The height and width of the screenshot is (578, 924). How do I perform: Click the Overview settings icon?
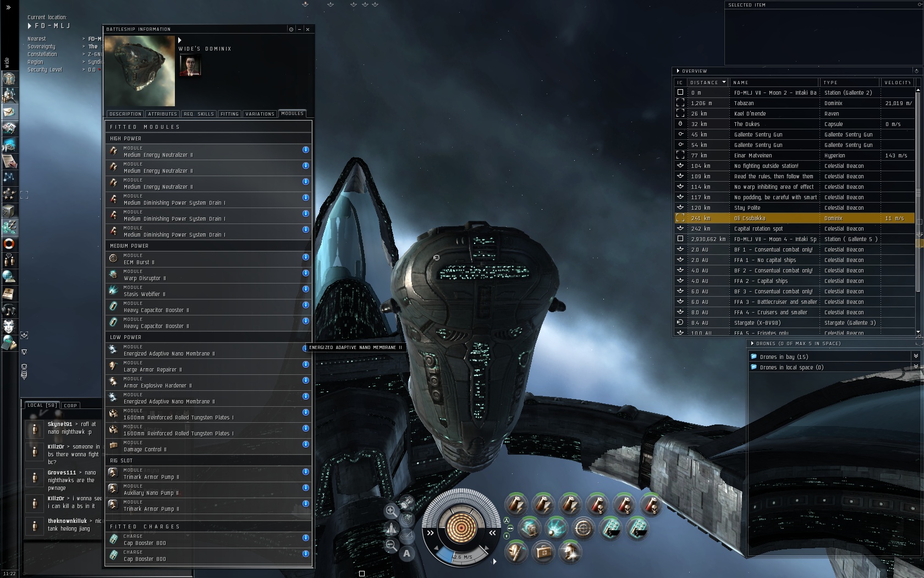916,71
